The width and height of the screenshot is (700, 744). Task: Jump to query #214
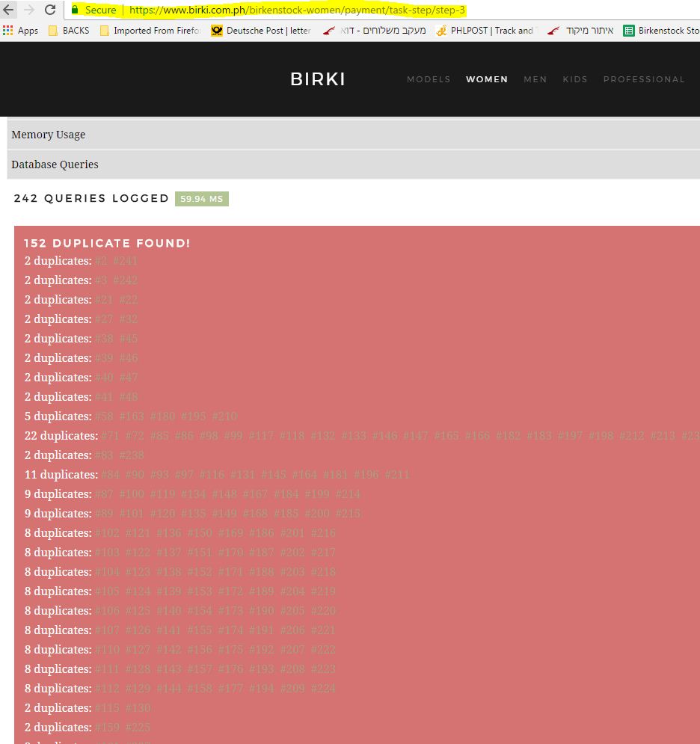[x=348, y=494]
